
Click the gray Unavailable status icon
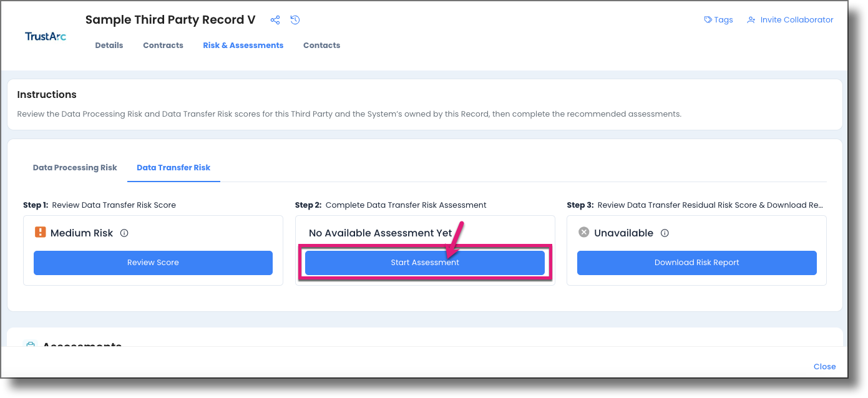[583, 232]
